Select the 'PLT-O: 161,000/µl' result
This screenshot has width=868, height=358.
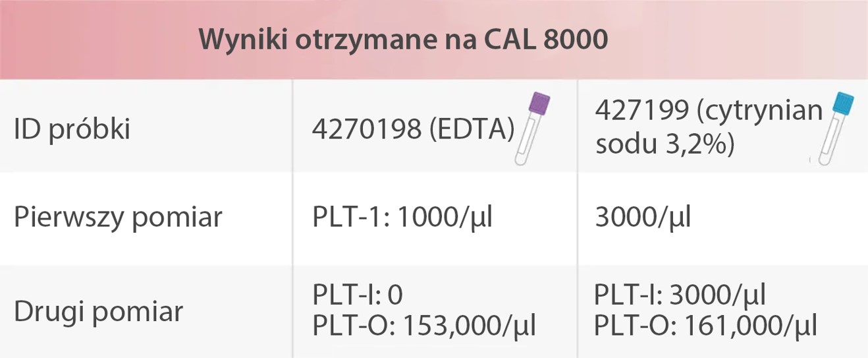[x=706, y=326]
